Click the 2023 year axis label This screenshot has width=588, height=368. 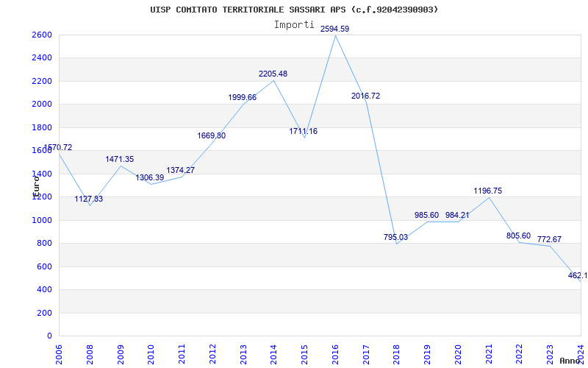click(x=551, y=354)
